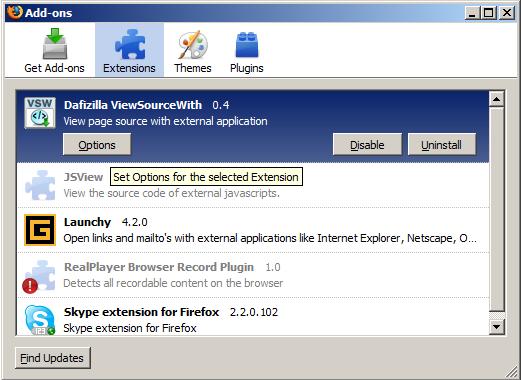Open the Plugins blue brick icon
Viewport: 521px width, 380px height.
click(x=247, y=45)
